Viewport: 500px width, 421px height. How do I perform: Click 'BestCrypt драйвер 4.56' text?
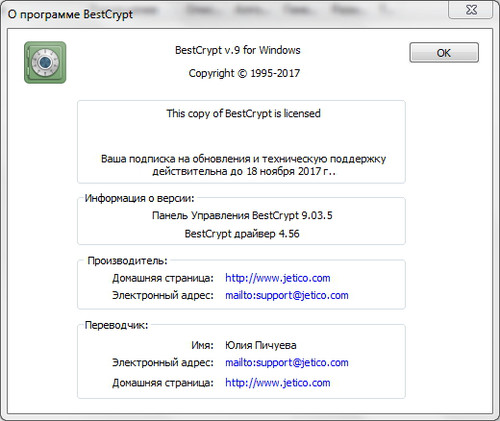242,234
